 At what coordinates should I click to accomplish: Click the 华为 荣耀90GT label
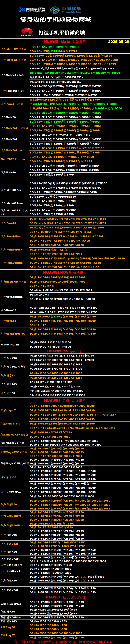tap(10, 535)
